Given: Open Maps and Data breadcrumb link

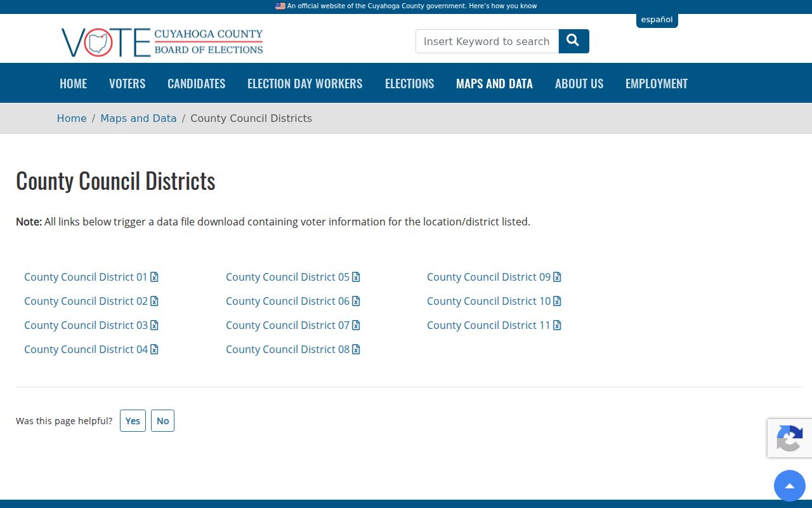Looking at the screenshot, I should pos(138,118).
